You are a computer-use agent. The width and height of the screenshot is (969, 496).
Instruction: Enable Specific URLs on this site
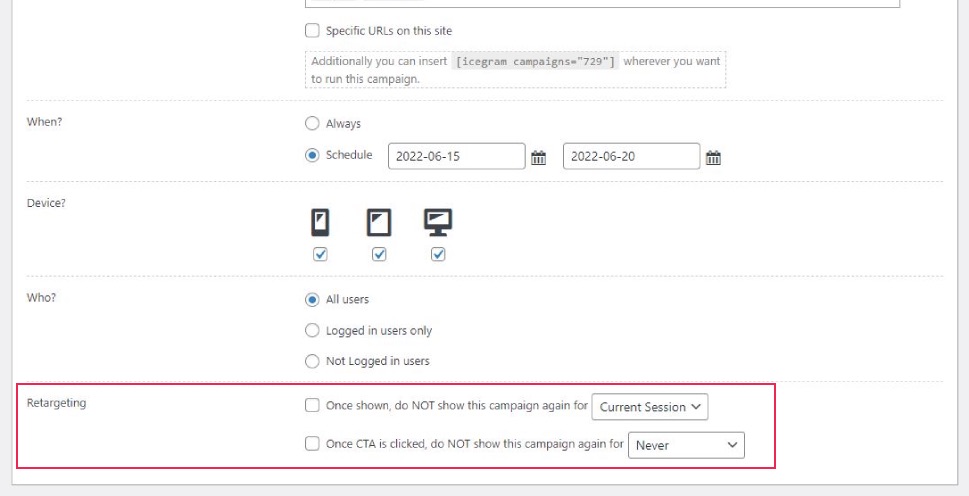[313, 30]
